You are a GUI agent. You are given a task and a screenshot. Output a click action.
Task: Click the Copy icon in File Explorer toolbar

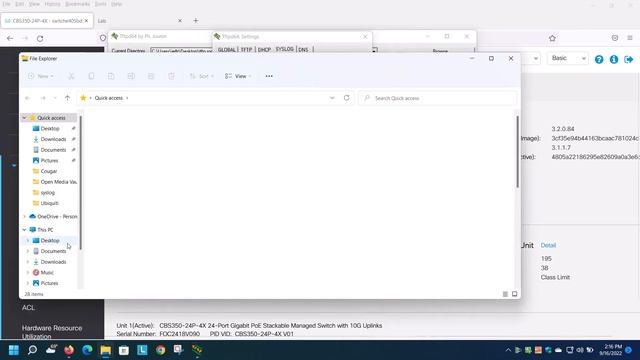click(x=91, y=76)
